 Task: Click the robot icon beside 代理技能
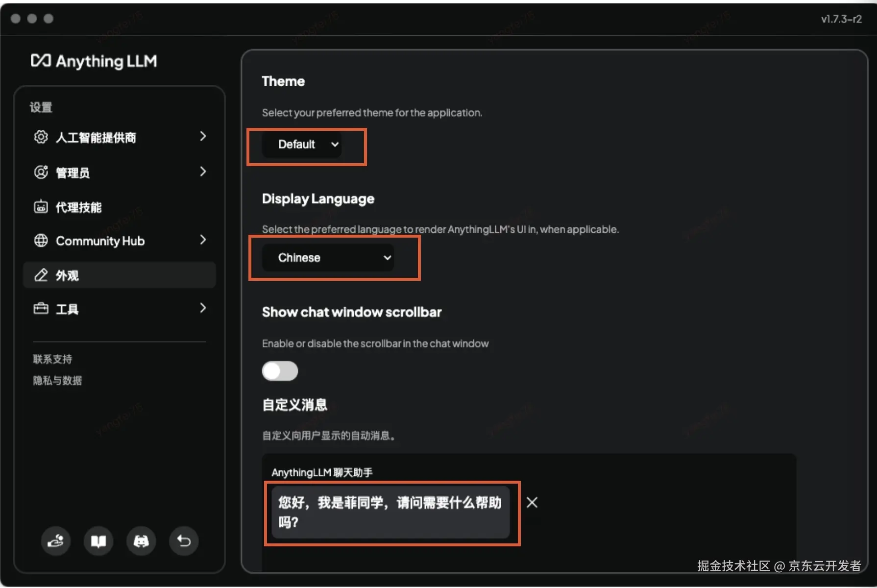pos(41,207)
